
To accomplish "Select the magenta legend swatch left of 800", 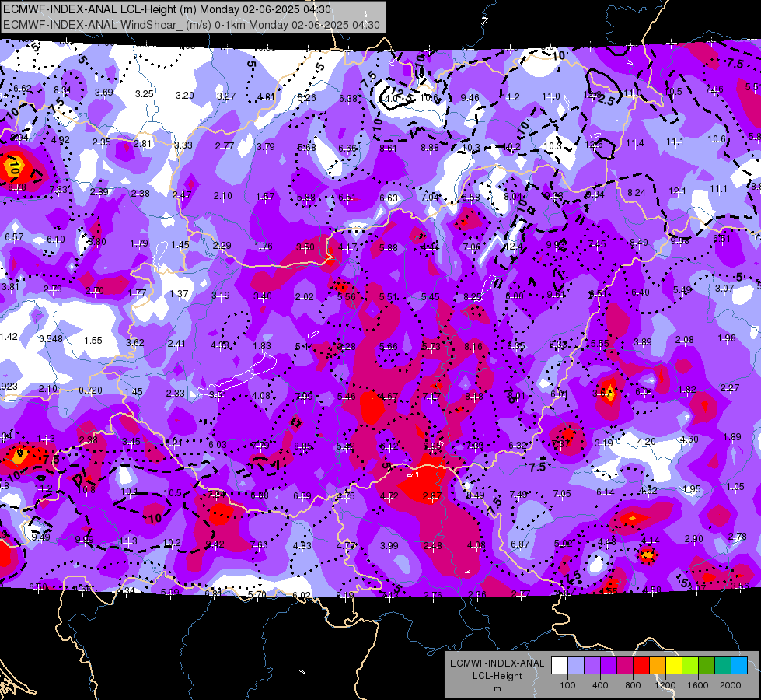I will 625,666.
